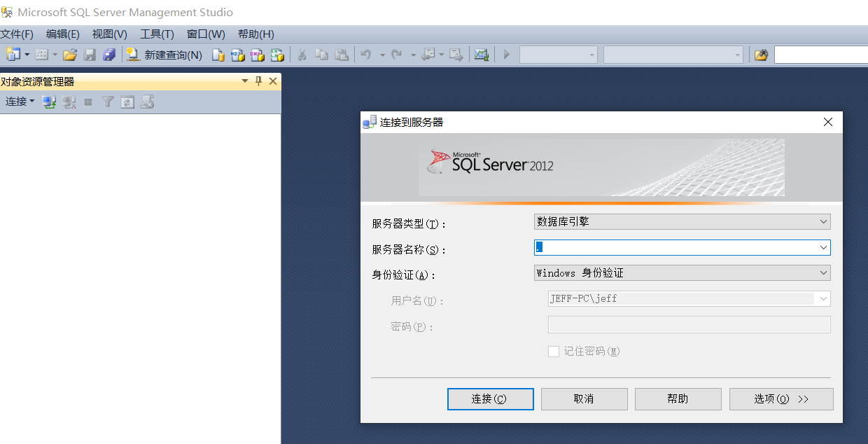Image resolution: width=868 pixels, height=444 pixels.
Task: Click the Stop square icon in Object Explorer
Action: coord(88,102)
